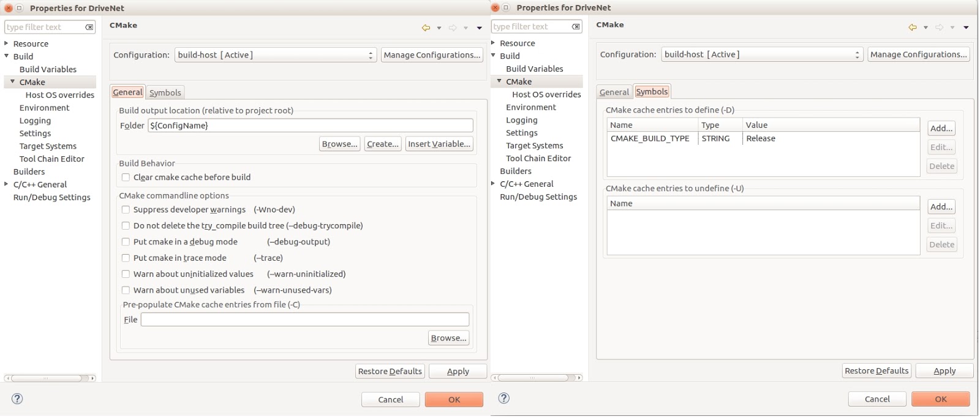The width and height of the screenshot is (980, 417).
Task: Focus the Folder field containing ${ConfigName}
Action: pos(311,126)
